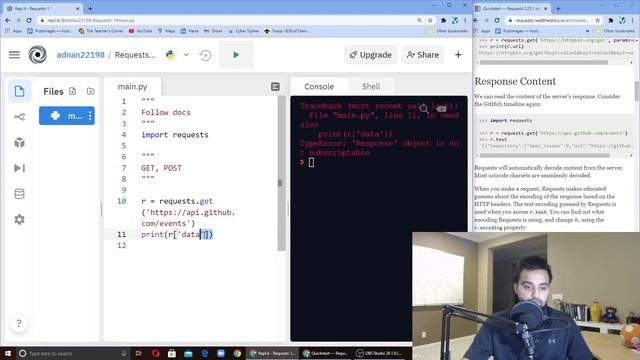This screenshot has height=360, width=640.
Task: Open the Replit hamburger menu
Action: (14, 55)
